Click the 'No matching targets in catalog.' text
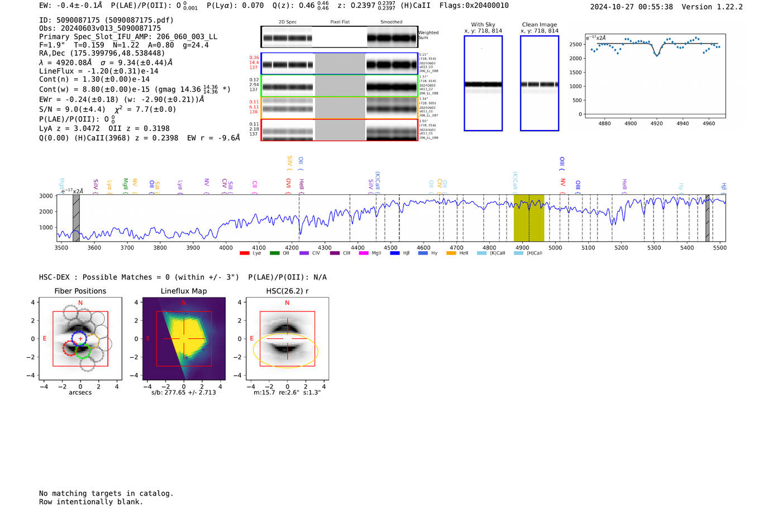The height and width of the screenshot is (532, 782). click(x=106, y=493)
